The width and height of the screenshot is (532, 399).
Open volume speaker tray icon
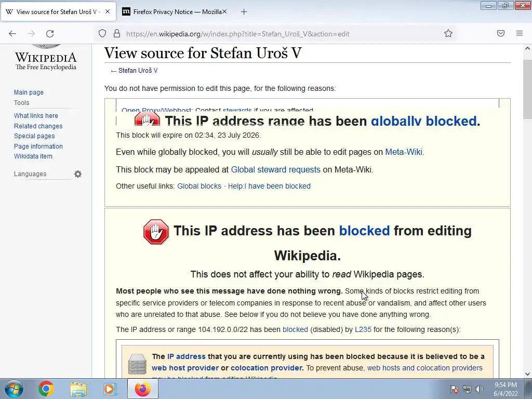479,390
